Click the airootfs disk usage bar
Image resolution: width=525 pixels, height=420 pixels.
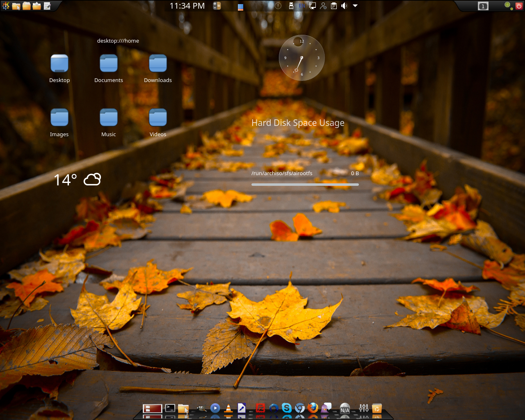(305, 185)
